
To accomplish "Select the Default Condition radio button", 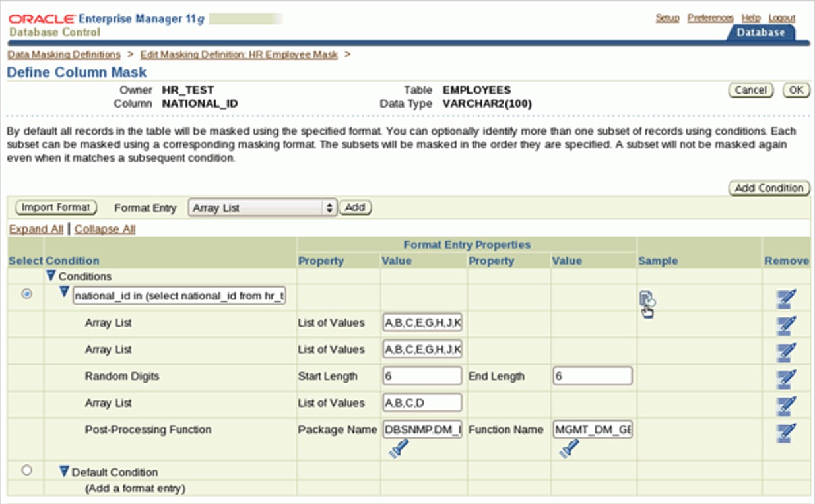I will pyautogui.click(x=26, y=470).
